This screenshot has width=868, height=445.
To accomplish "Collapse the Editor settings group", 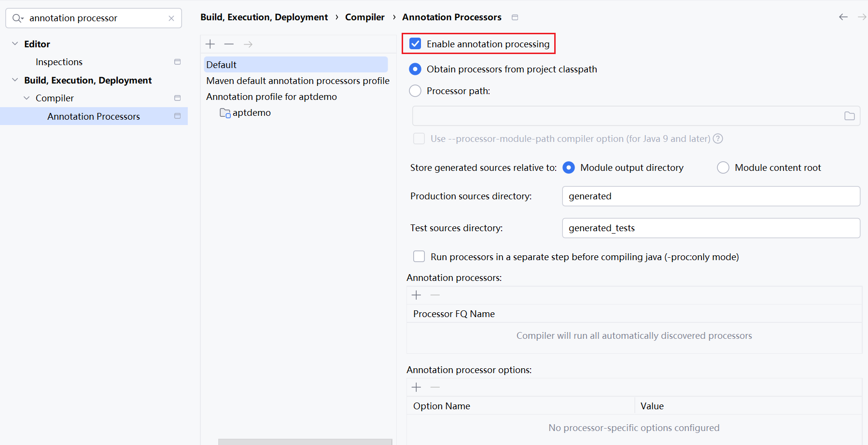I will [x=15, y=44].
